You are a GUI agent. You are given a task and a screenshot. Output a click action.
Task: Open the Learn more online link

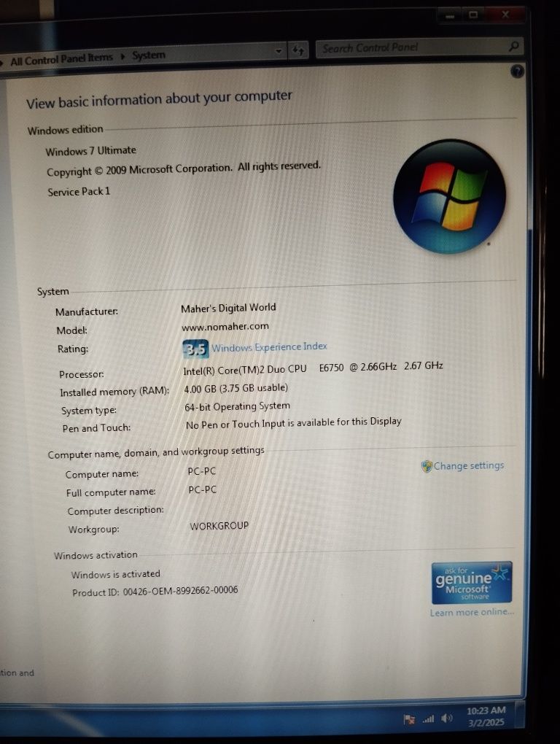tap(471, 612)
